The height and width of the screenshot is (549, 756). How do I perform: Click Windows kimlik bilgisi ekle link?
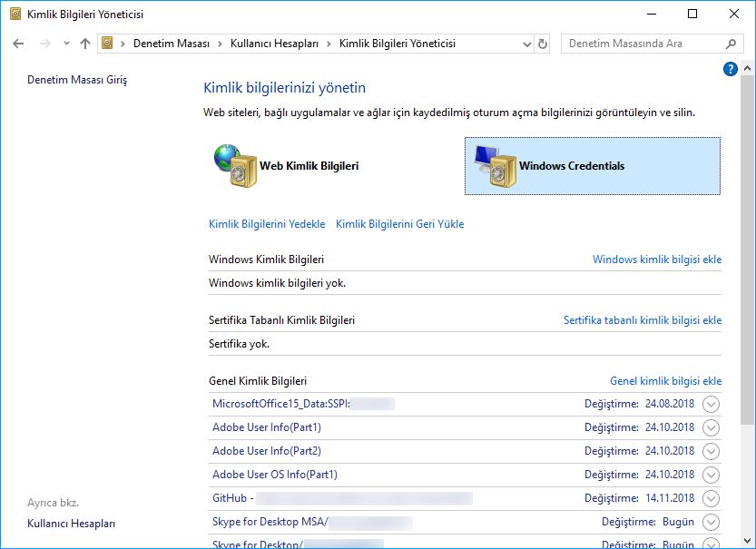(657, 260)
